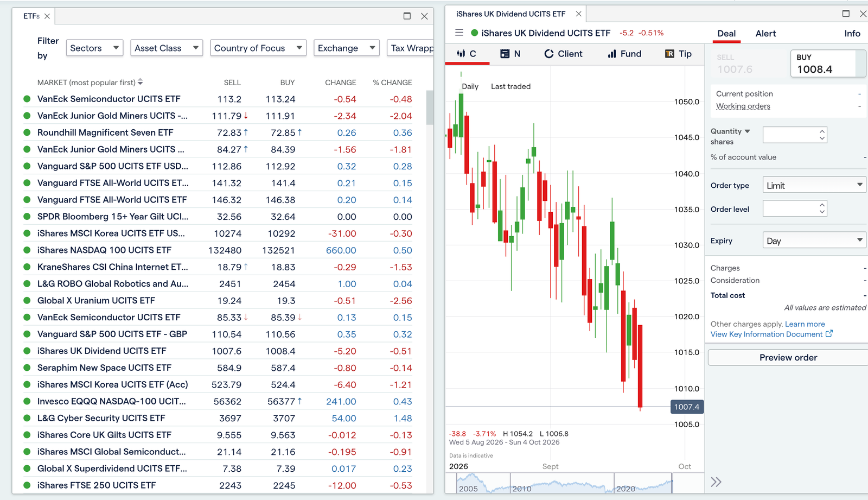Switch to the Client sentiment tab

click(563, 54)
